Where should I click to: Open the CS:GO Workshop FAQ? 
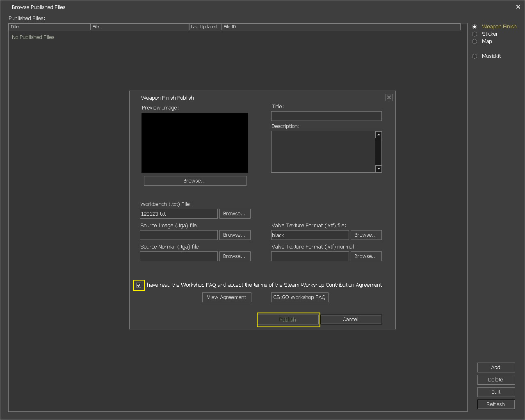point(299,297)
